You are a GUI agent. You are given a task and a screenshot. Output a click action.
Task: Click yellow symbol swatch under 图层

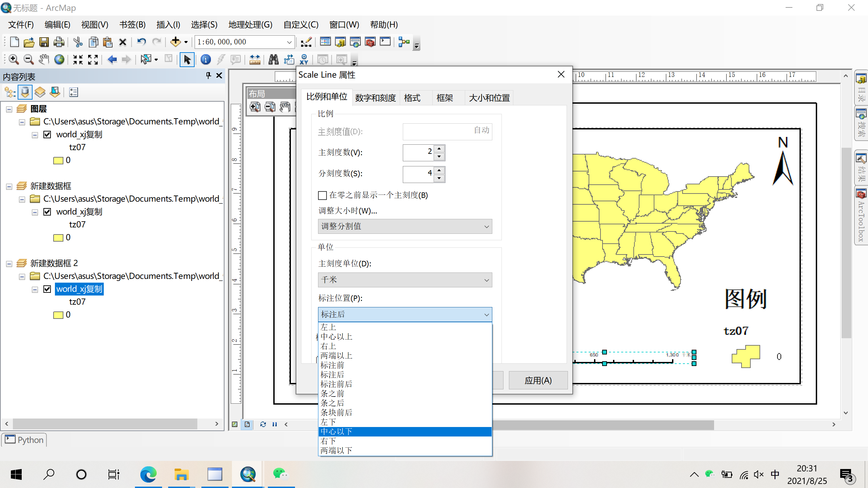58,160
